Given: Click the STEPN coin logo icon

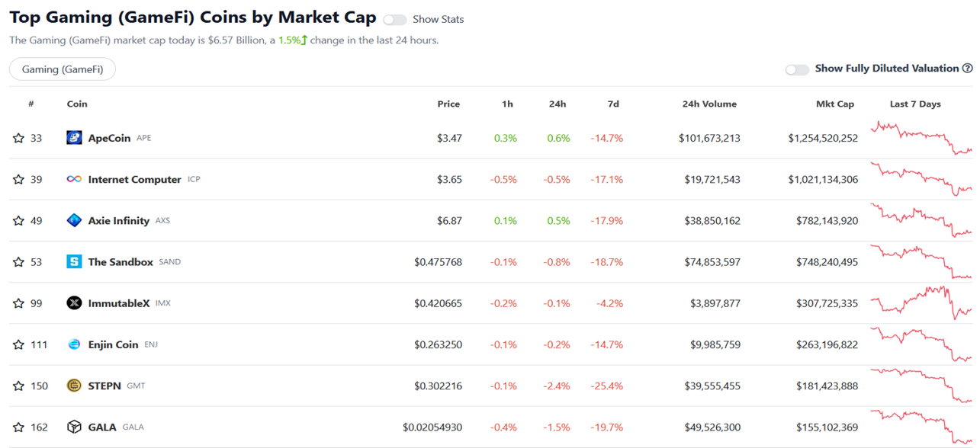Looking at the screenshot, I should point(74,386).
